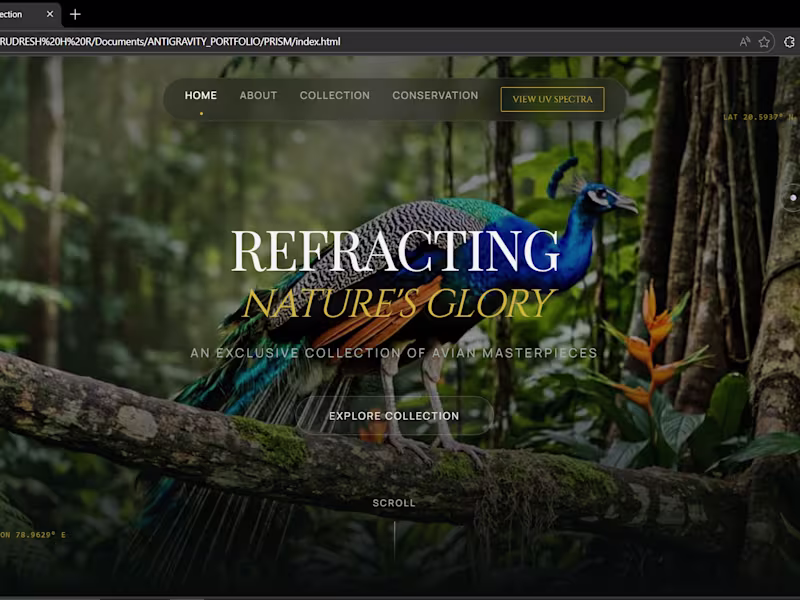Open the COLLECTION nav link
This screenshot has height=600, width=800.
click(335, 95)
